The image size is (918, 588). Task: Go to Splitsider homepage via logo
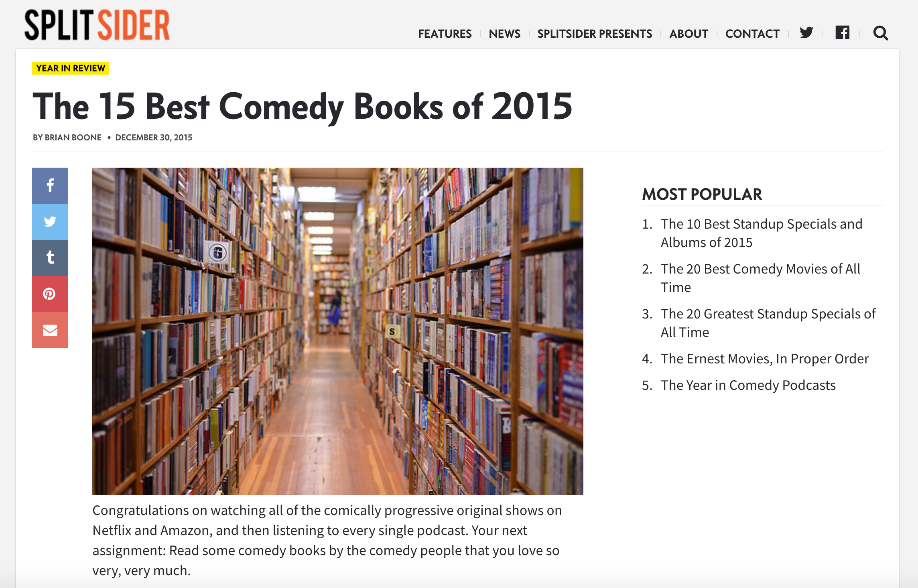coord(97,25)
